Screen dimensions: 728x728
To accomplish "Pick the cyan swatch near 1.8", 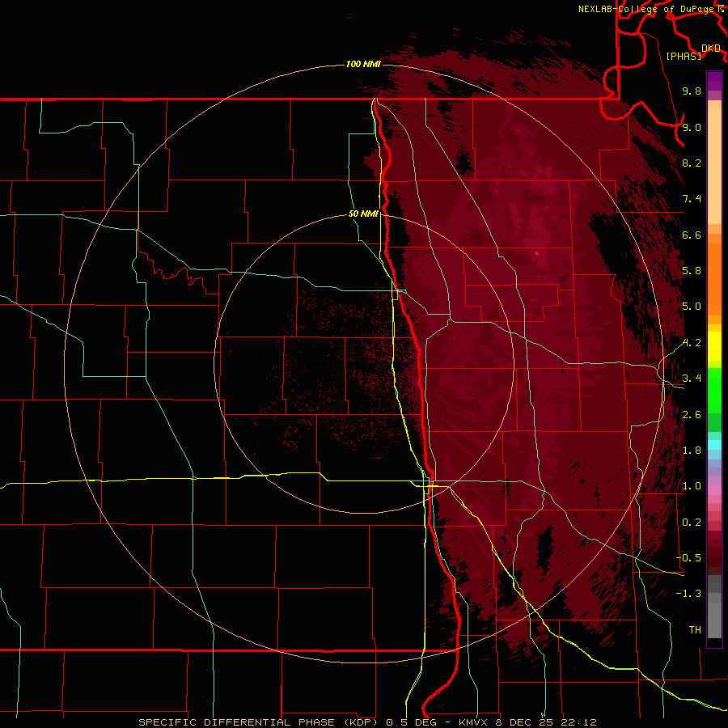I will pyautogui.click(x=714, y=445).
